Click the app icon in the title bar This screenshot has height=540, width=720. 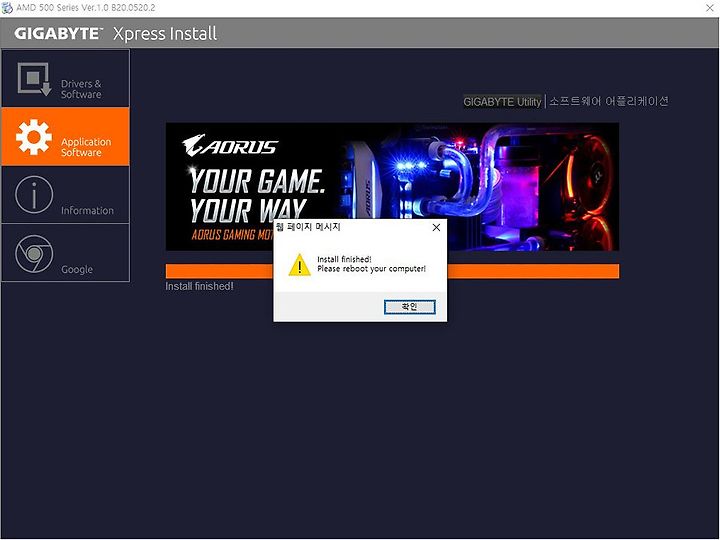click(x=7, y=7)
